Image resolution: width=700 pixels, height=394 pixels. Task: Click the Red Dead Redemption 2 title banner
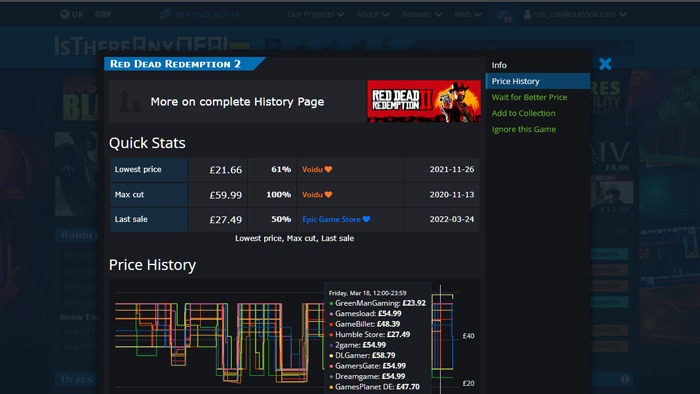coord(184,64)
